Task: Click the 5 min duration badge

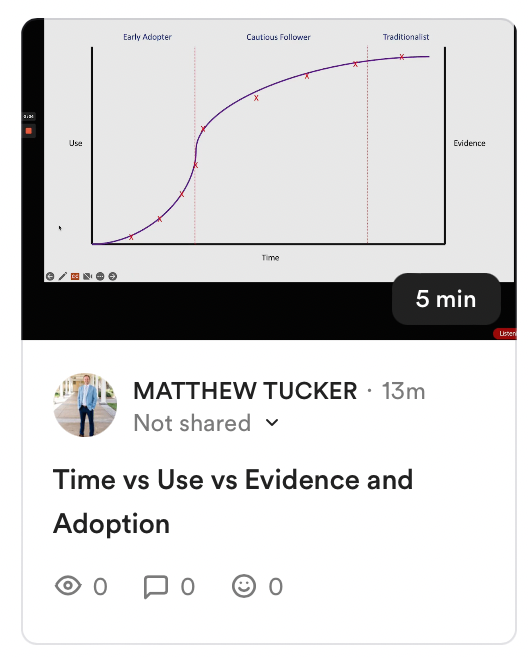Action: tap(446, 299)
